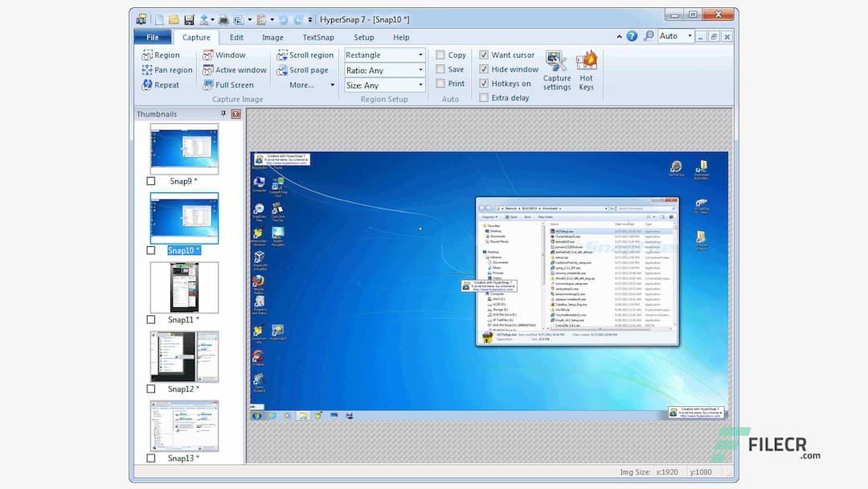The width and height of the screenshot is (868, 489).
Task: Uncheck the Want cursor option
Action: tap(485, 55)
